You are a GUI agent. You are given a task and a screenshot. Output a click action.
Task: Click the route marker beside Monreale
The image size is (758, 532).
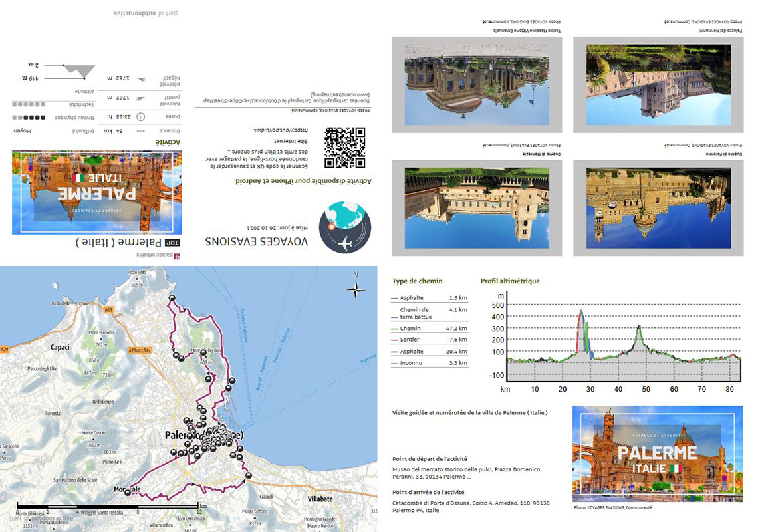pos(128,493)
